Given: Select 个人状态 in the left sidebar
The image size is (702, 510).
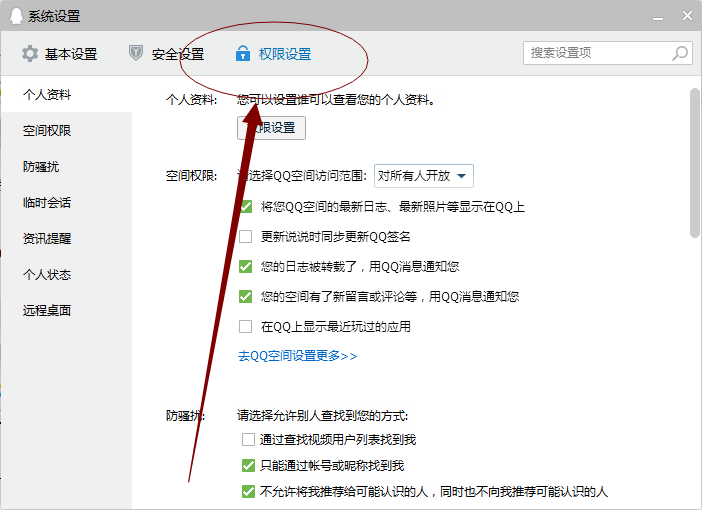Looking at the screenshot, I should click(66, 274).
